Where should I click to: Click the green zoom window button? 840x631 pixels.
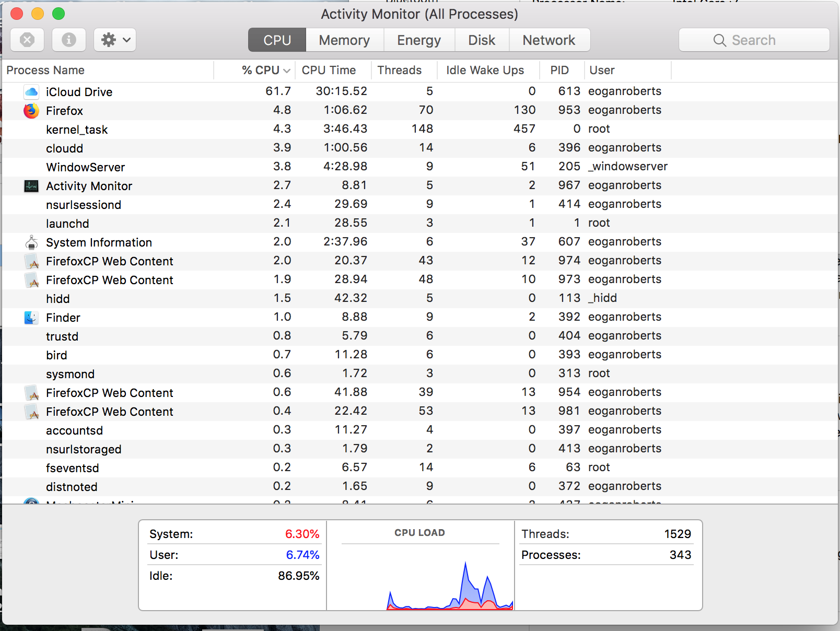pos(59,14)
